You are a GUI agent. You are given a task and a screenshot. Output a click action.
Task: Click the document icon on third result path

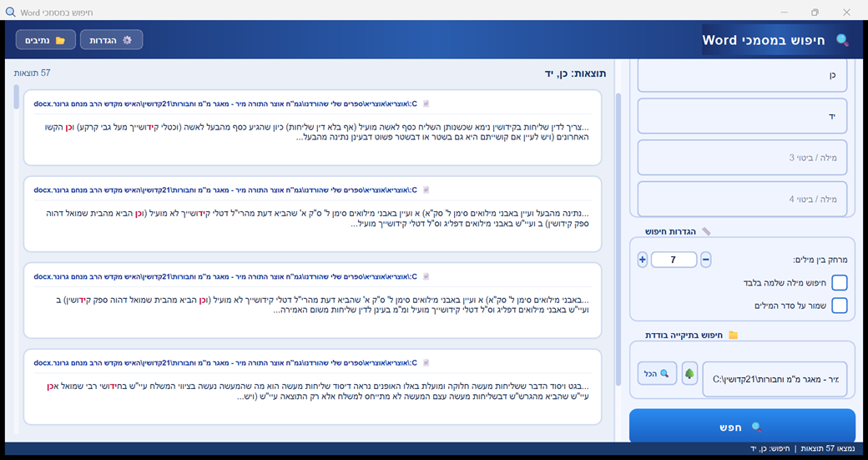pos(426,276)
